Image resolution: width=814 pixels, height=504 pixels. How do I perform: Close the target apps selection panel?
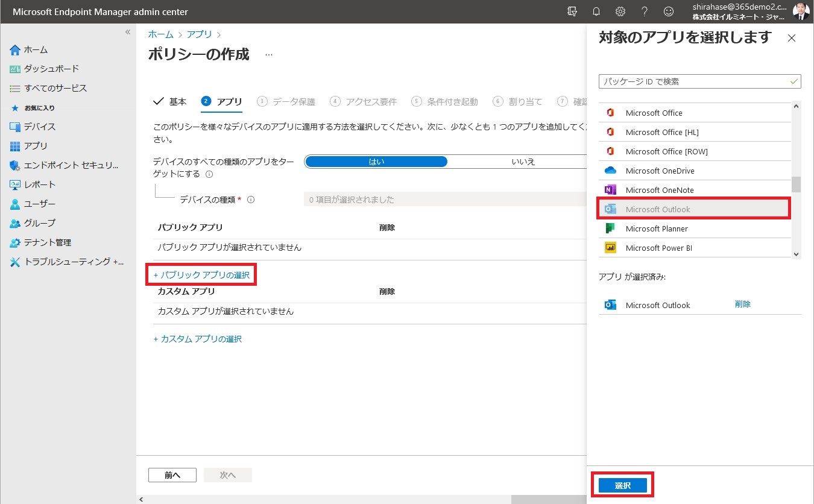coord(792,38)
